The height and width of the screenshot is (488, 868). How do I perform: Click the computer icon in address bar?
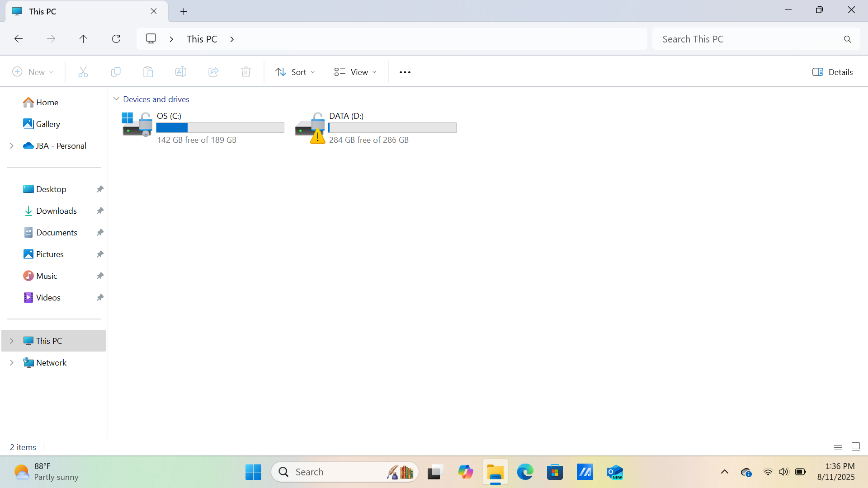click(x=151, y=39)
